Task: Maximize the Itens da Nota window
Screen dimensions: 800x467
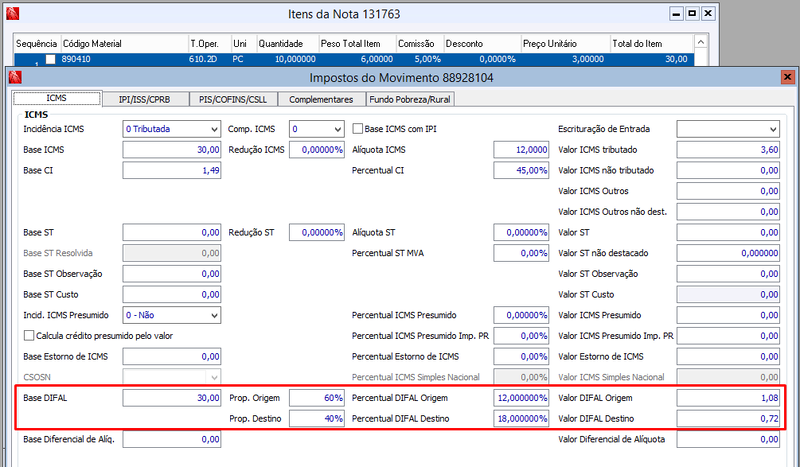Action: (692, 14)
